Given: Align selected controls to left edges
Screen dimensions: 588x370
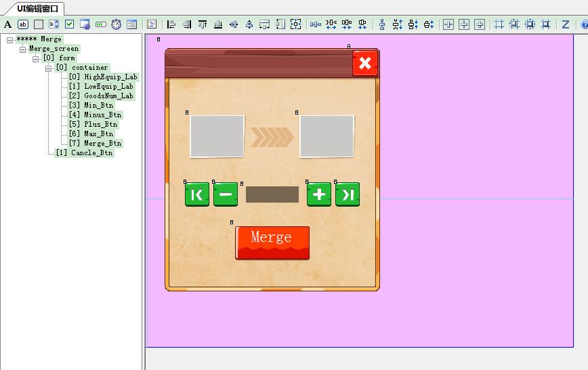Looking at the screenshot, I should coord(171,24).
